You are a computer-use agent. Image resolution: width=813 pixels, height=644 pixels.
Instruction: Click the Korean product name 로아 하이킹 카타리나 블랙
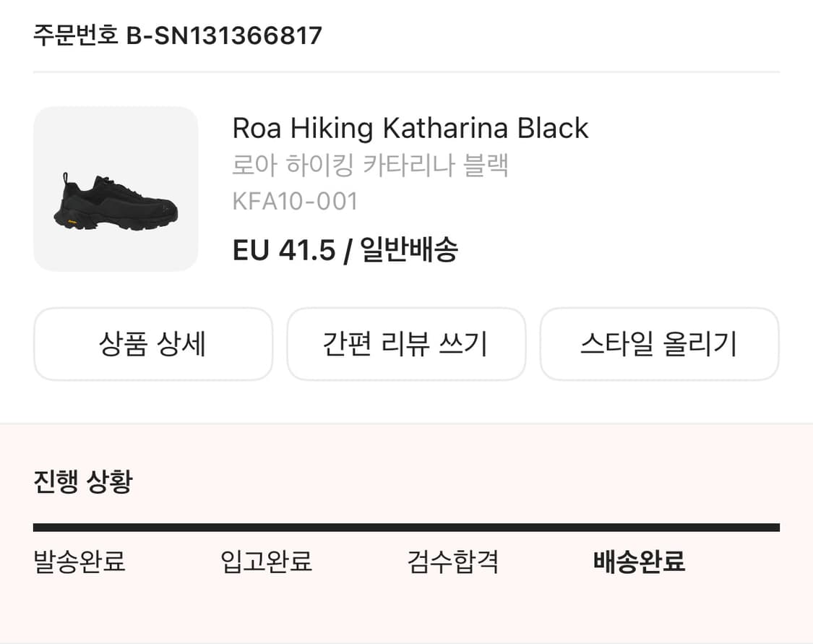(371, 165)
